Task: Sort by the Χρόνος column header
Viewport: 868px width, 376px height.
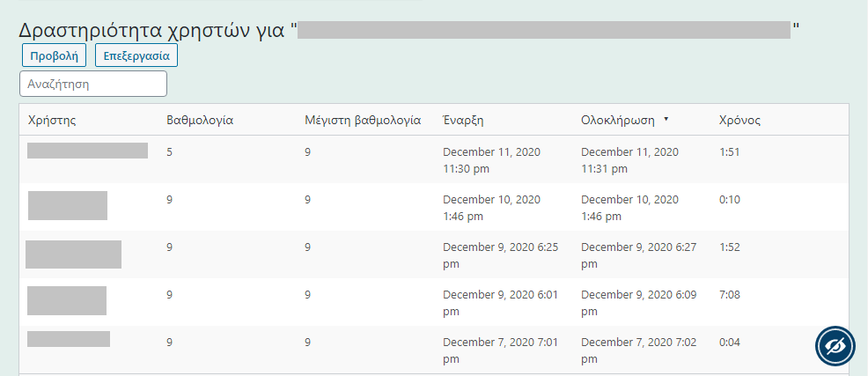Action: coord(739,120)
